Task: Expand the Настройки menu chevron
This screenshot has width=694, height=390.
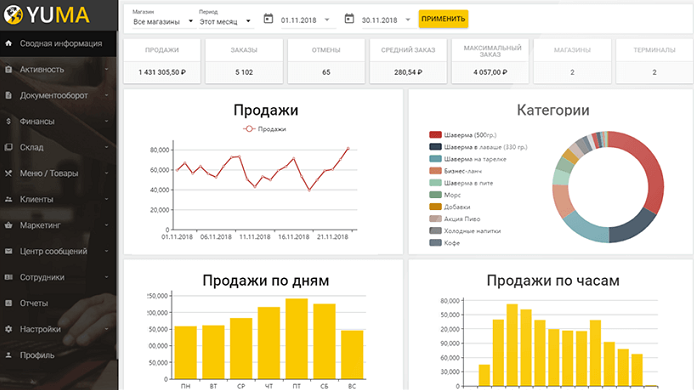Action: tap(107, 329)
